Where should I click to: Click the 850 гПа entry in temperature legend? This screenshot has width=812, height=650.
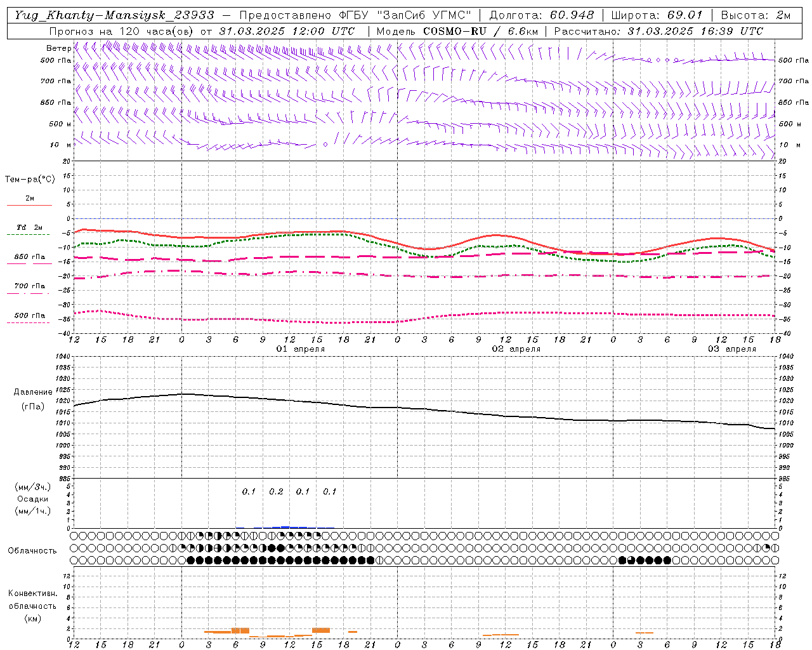click(29, 257)
